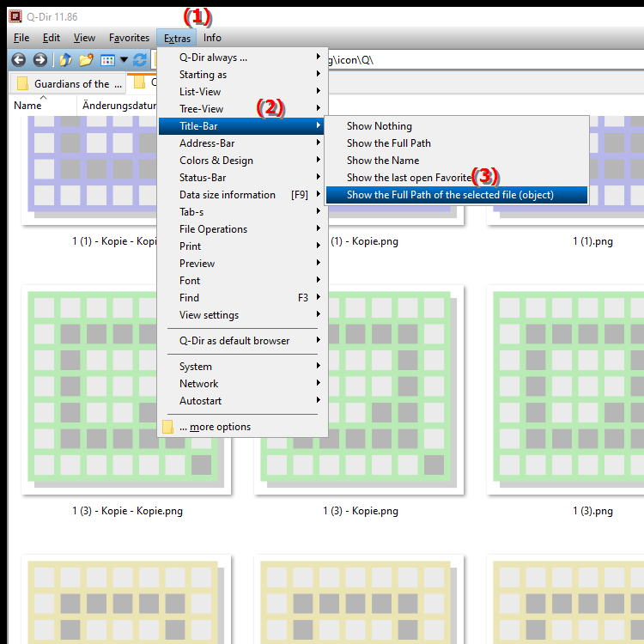Expand the Tree-View submenu
644x644 pixels.
243,109
